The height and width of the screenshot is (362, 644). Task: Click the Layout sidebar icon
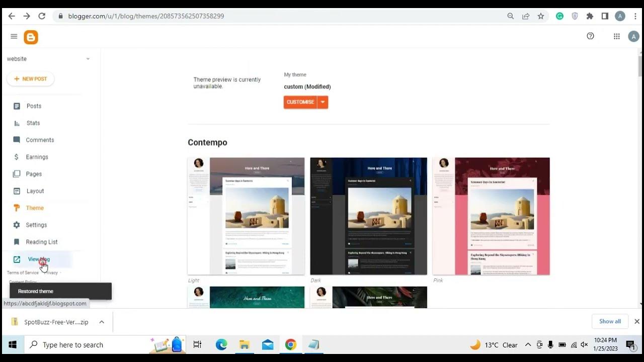tap(17, 191)
